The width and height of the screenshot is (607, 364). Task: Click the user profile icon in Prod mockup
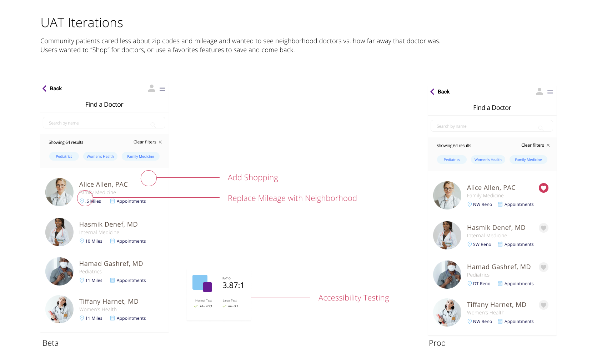540,92
